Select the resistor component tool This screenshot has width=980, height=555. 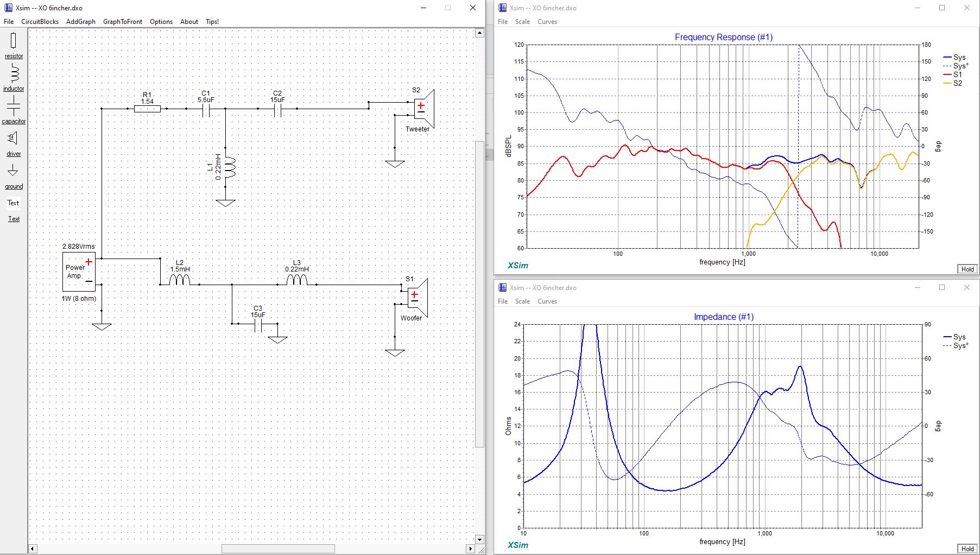point(14,45)
